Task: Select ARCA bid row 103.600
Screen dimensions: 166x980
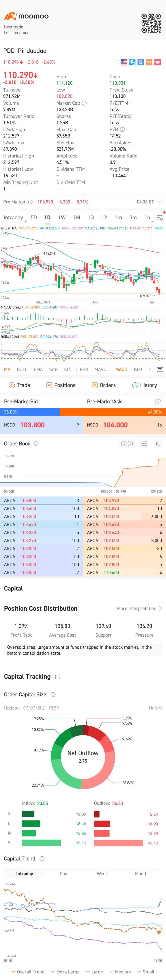Action: [x=41, y=509]
